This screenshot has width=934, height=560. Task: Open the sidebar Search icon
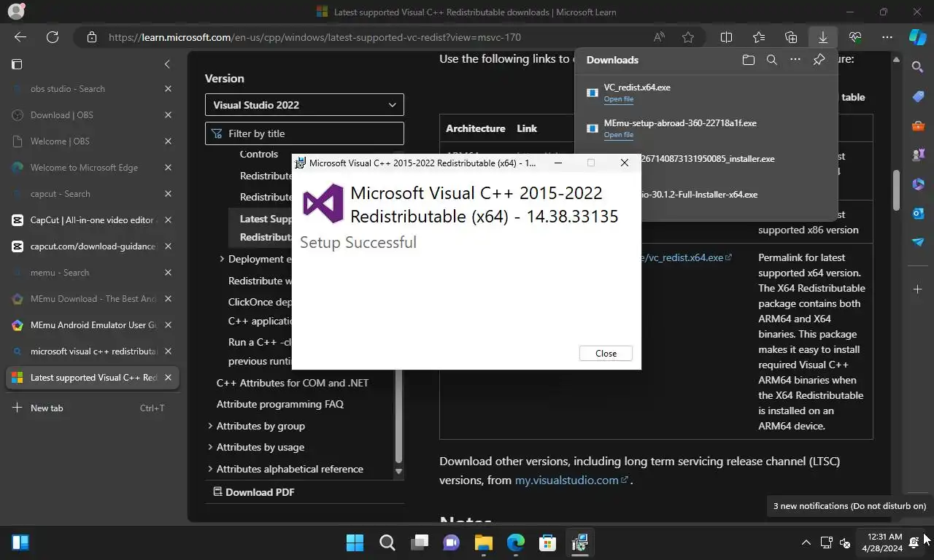pyautogui.click(x=918, y=67)
